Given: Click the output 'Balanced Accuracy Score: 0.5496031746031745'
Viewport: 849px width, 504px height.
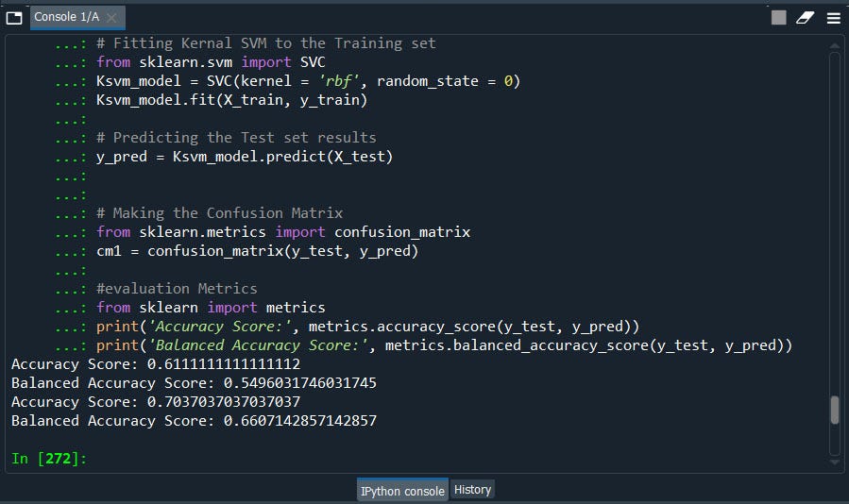Looking at the screenshot, I should pos(194,383).
